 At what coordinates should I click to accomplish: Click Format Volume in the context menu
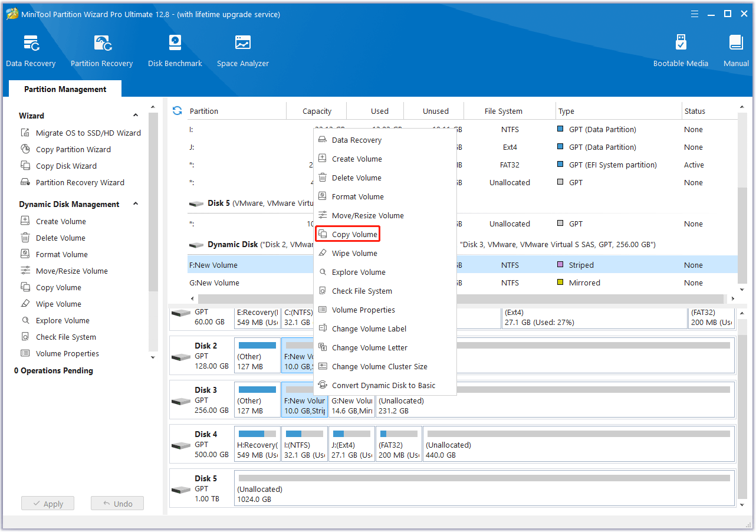tap(385, 196)
